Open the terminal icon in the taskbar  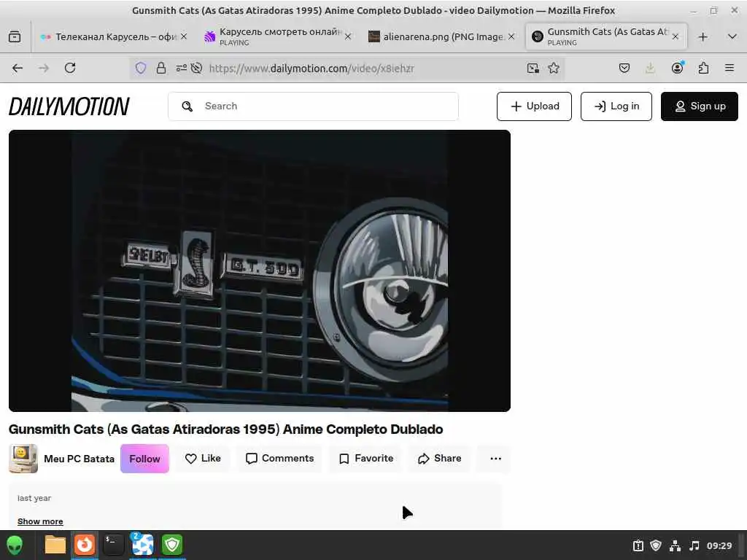(114, 544)
